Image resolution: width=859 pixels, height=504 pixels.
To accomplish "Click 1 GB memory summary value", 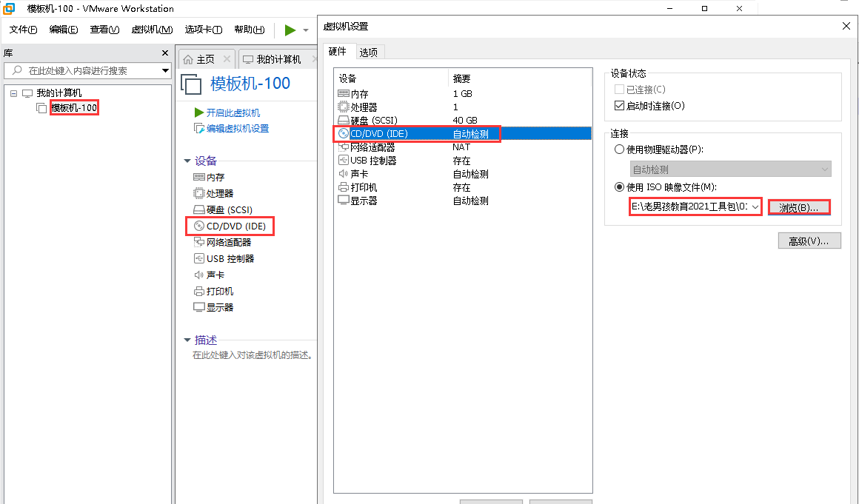I will point(462,93).
